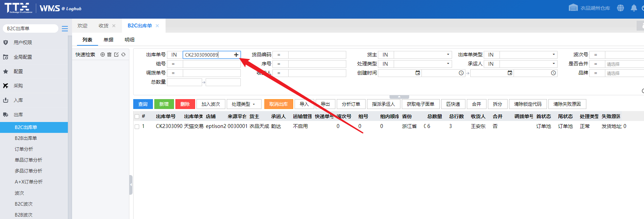This screenshot has width=644, height=219.
Task: Open the 处理类型 button dropdown in toolbar
Action: [x=244, y=104]
